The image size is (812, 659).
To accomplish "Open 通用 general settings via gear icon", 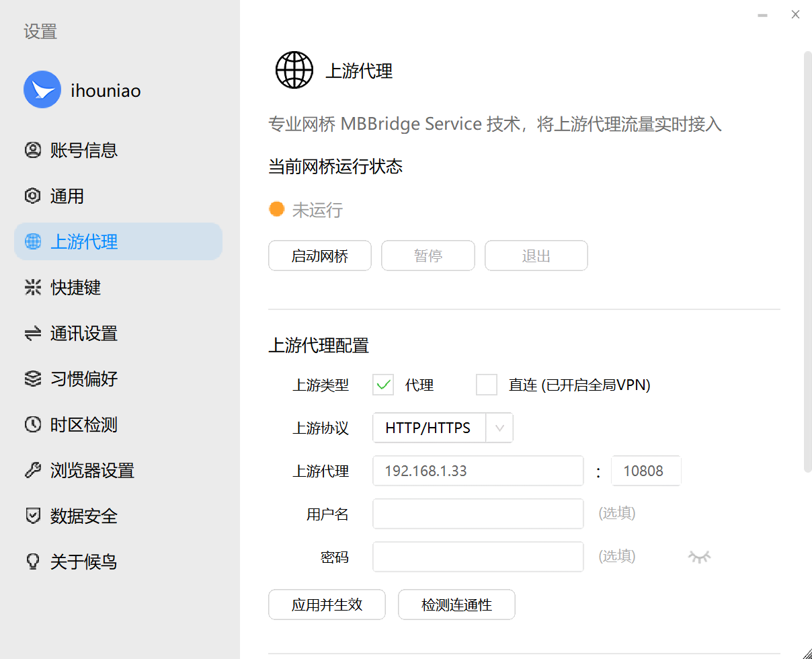I will click(32, 196).
